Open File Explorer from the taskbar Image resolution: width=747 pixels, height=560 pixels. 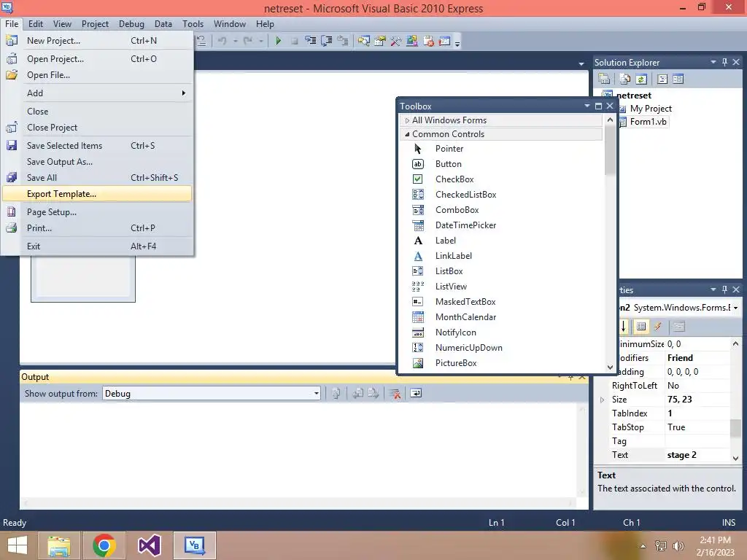pyautogui.click(x=59, y=545)
